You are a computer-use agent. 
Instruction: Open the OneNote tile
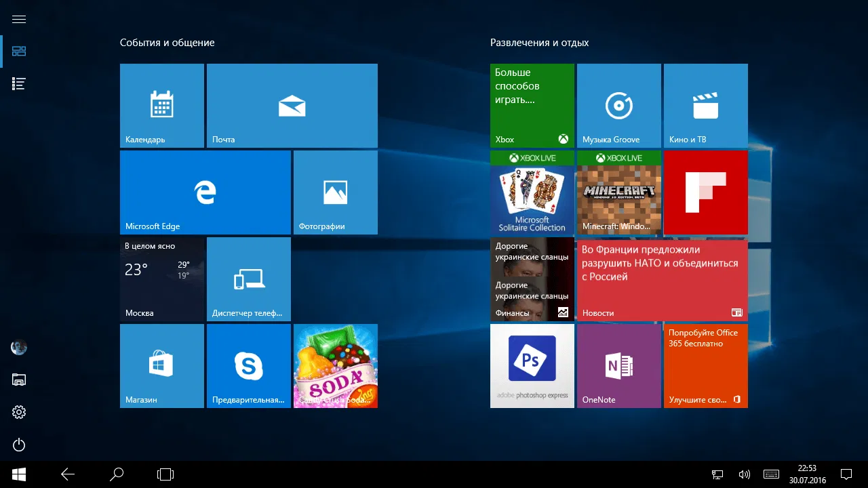[x=618, y=366]
